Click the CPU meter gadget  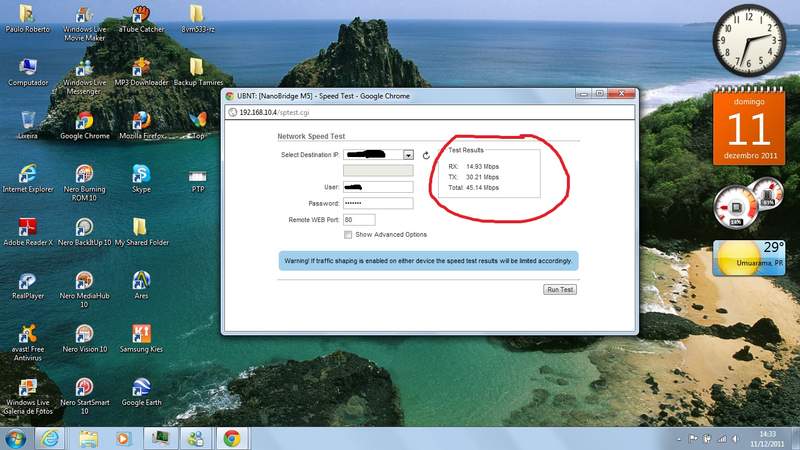tap(748, 203)
